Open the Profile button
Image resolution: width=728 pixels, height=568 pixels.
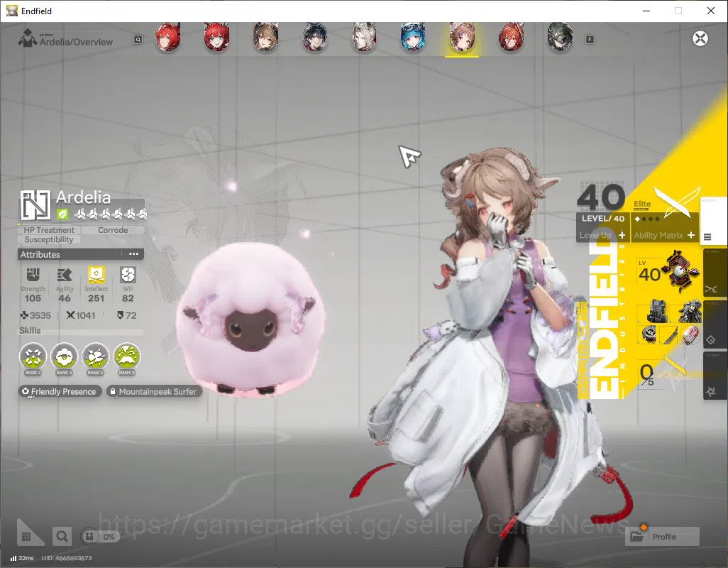point(662,537)
